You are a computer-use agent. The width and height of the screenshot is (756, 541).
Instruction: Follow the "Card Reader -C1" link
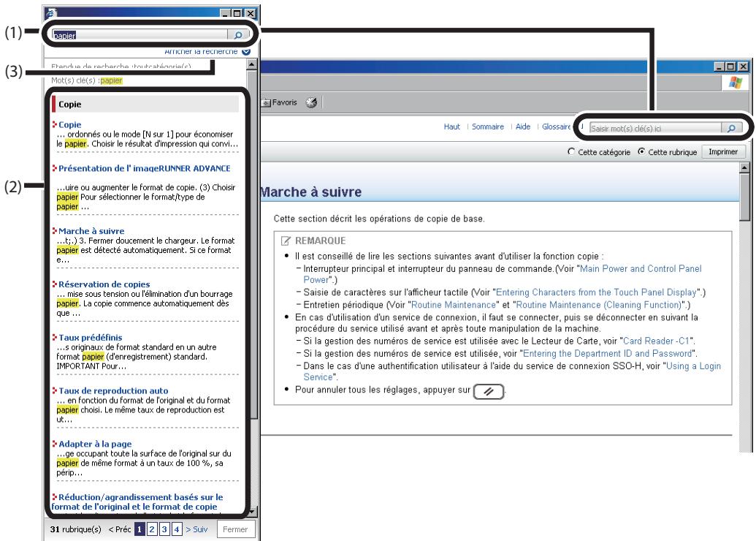tap(656, 341)
